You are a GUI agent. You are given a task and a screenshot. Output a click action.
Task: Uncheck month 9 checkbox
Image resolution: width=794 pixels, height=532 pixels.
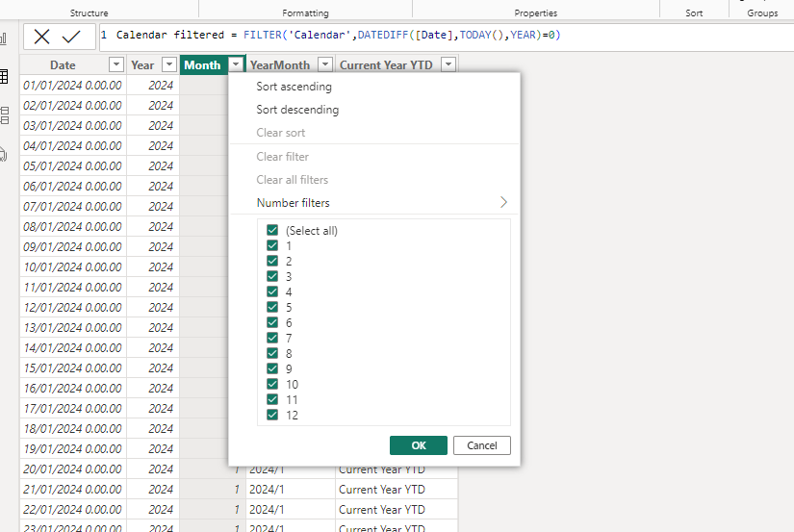(x=272, y=368)
